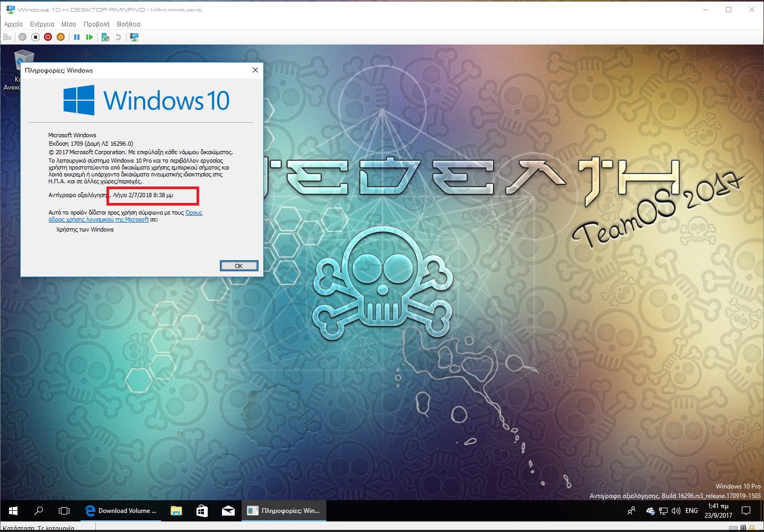Open the Microsoft software license terms link
764x532 pixels.
(126, 216)
